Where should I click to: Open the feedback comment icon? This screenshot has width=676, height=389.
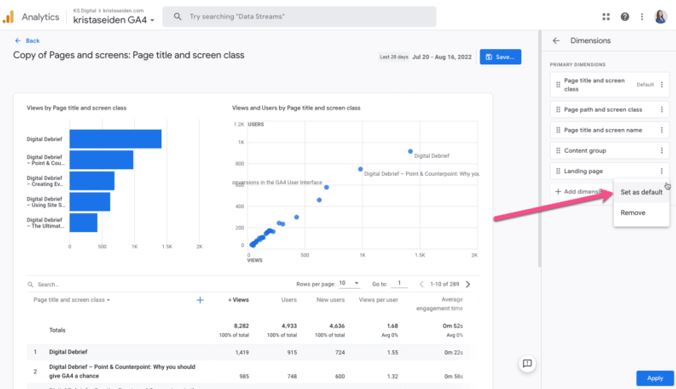tap(527, 363)
